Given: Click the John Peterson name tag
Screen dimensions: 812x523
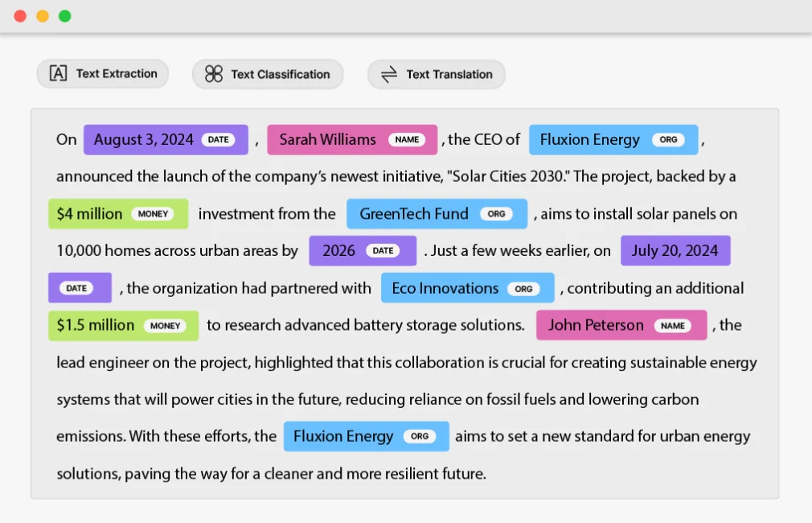Looking at the screenshot, I should [x=621, y=325].
